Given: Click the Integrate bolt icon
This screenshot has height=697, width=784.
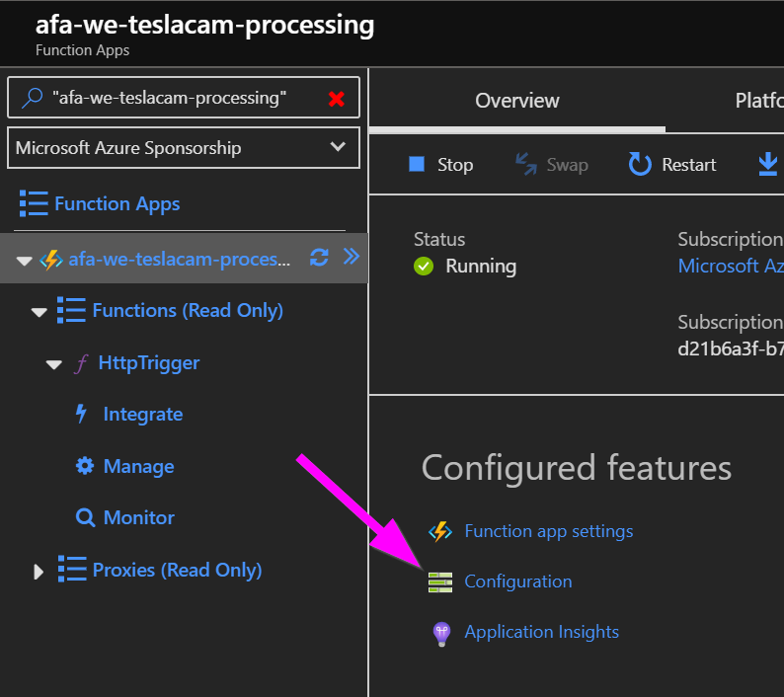Looking at the screenshot, I should pyautogui.click(x=81, y=414).
